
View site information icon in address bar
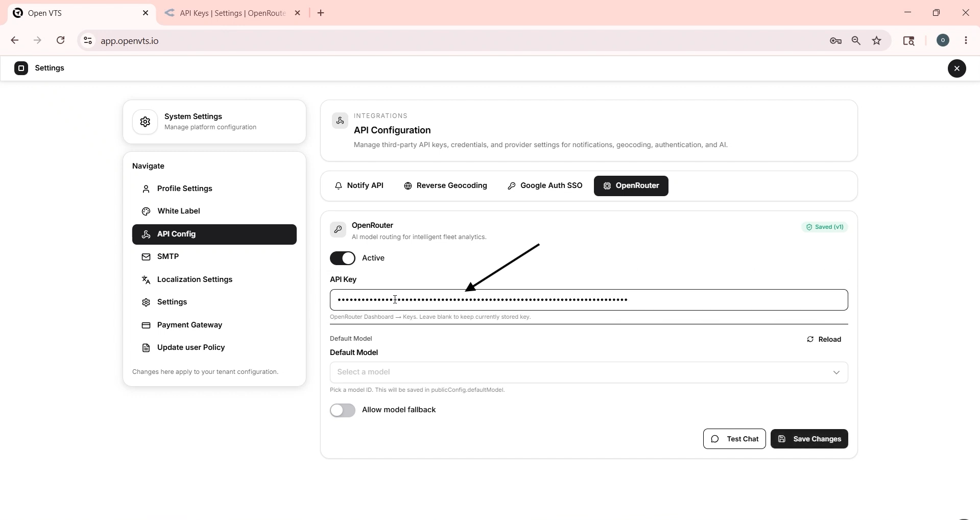[88, 40]
